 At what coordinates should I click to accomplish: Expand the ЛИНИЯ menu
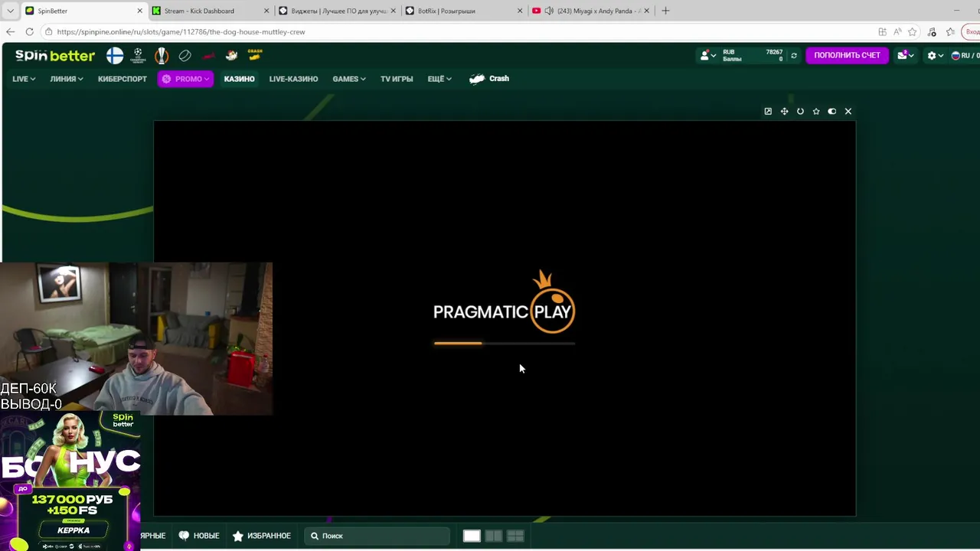[x=67, y=79]
